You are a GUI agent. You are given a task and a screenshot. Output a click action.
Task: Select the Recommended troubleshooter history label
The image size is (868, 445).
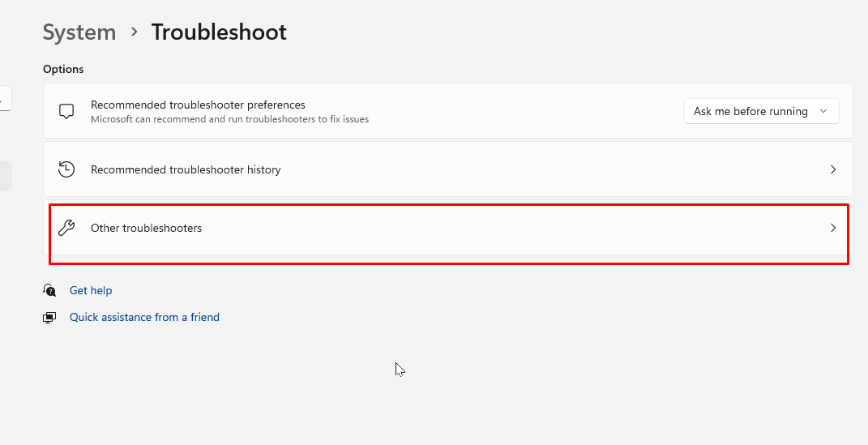click(186, 169)
